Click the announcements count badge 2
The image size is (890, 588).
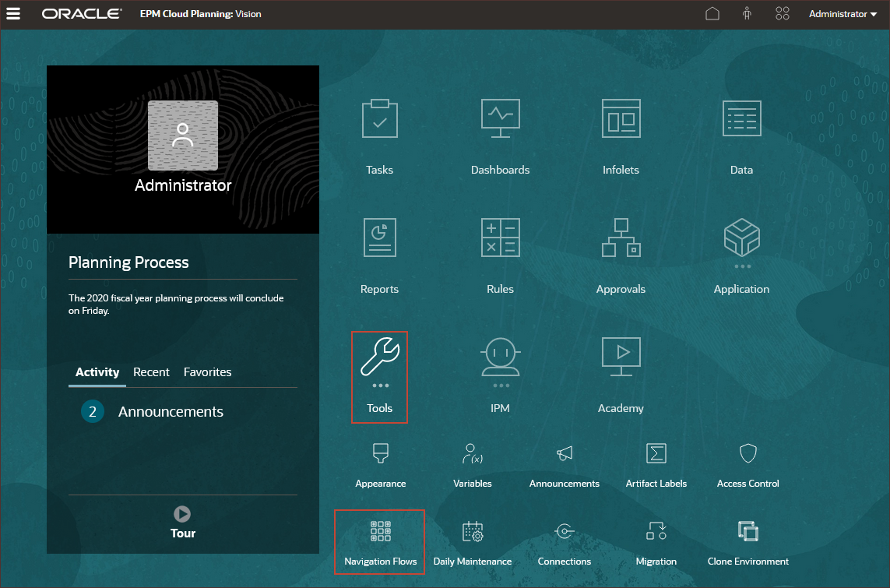coord(93,411)
